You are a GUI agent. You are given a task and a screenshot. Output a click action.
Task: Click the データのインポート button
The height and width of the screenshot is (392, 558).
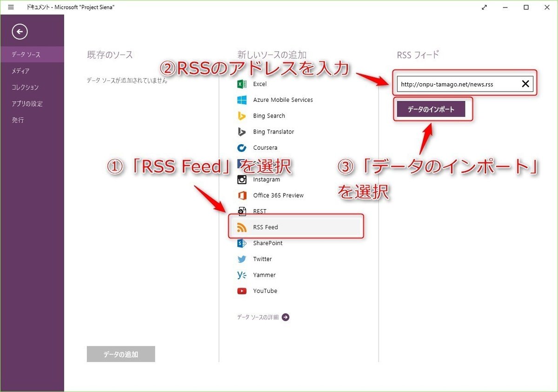tap(431, 109)
